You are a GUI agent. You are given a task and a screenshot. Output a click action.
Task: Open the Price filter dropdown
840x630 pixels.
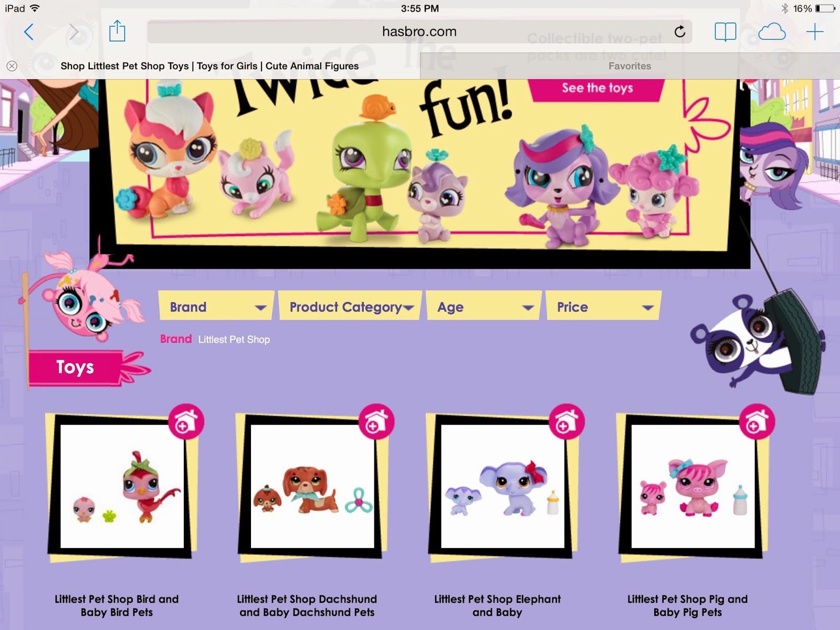point(603,307)
